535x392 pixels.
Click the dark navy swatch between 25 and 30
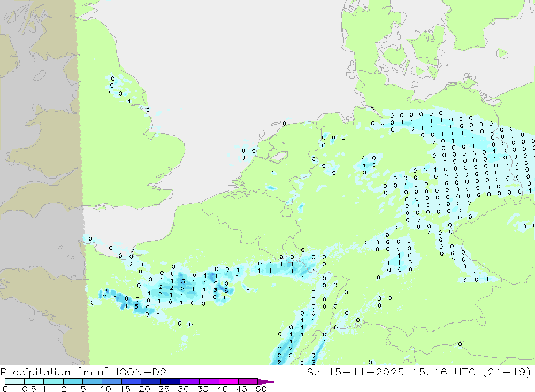(170, 381)
